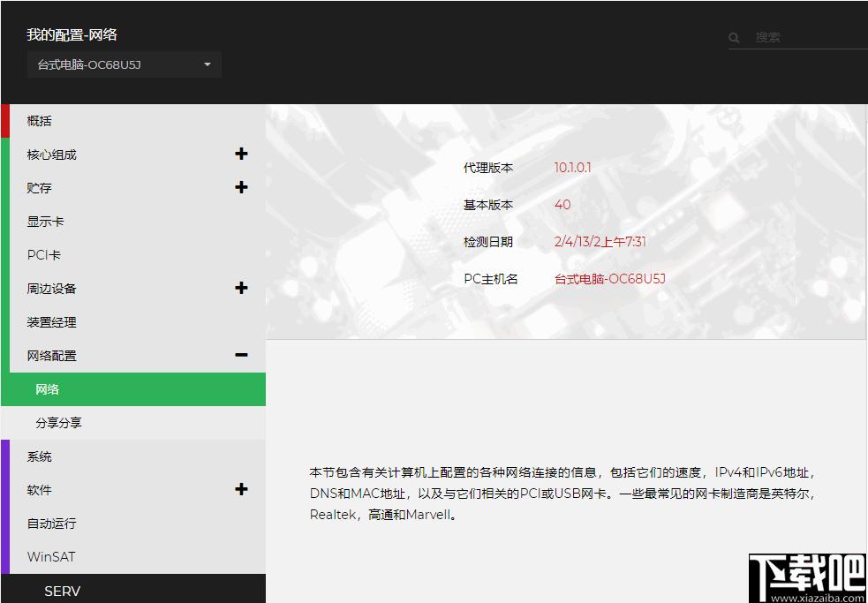Viewport: 868px width, 603px height.
Task: Click the SERV item at sidebar bottom
Action: (62, 591)
